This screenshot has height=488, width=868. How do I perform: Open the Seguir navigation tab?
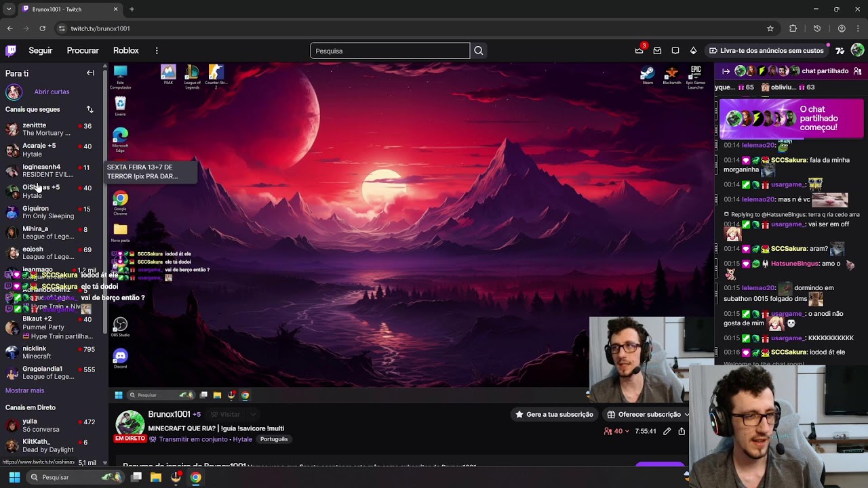coord(41,51)
